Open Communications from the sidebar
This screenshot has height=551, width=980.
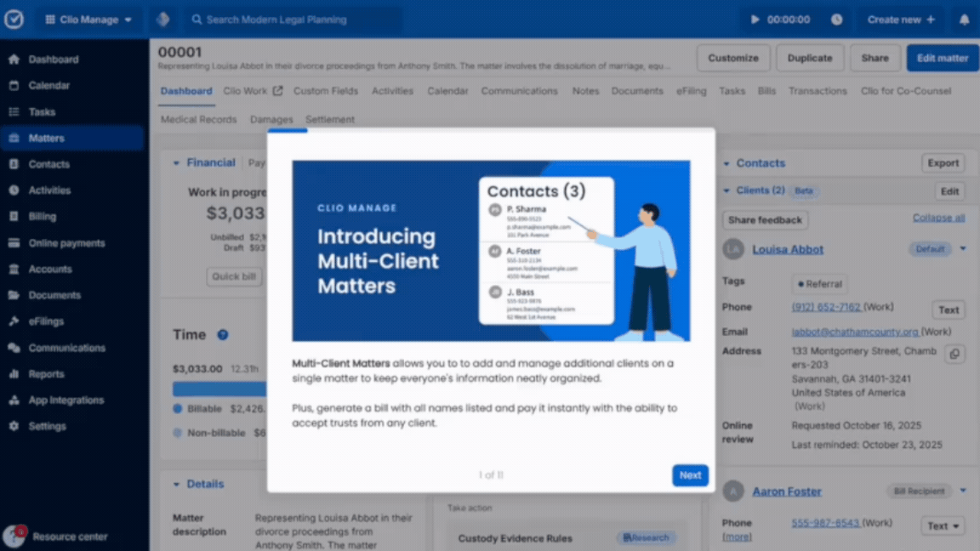(72, 348)
